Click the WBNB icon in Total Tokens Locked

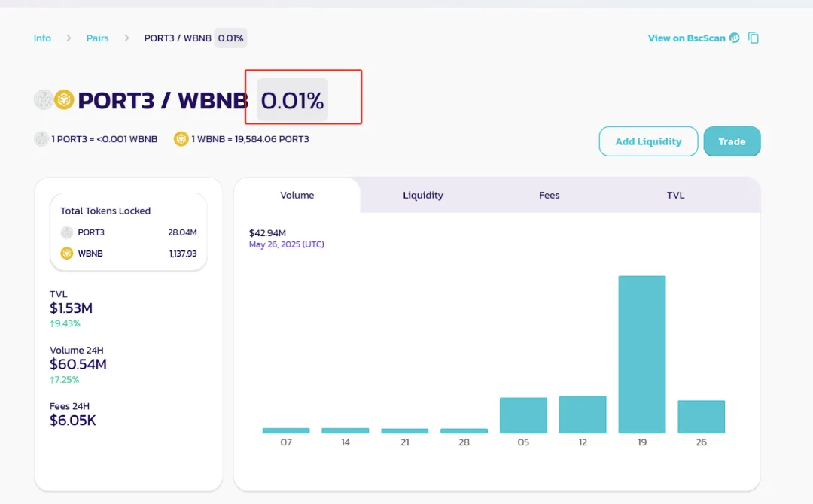(67, 254)
